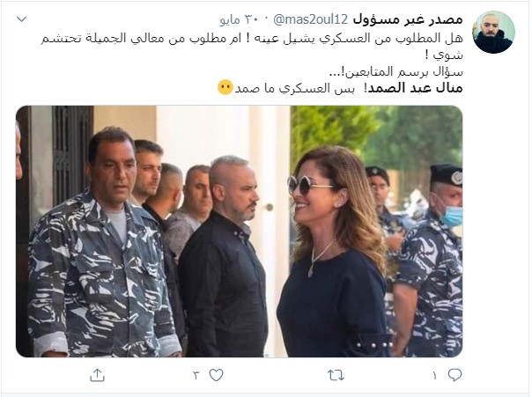Click the line سؤال برسم المتابعين
This screenshot has height=397, width=532.
pyautogui.click(x=396, y=71)
